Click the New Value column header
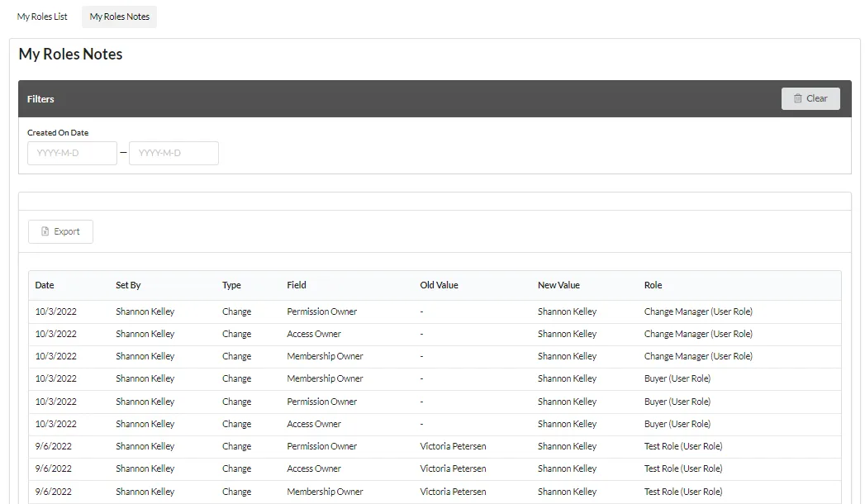This screenshot has height=504, width=865. [558, 285]
